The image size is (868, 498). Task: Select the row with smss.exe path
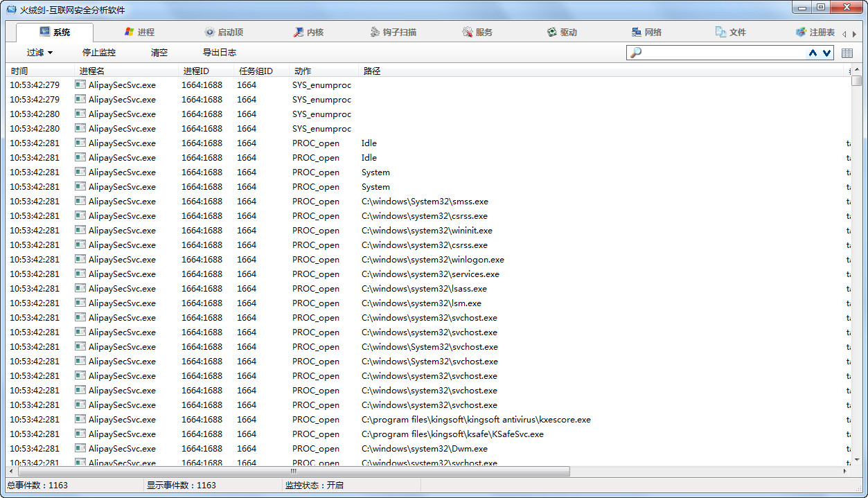(x=428, y=202)
